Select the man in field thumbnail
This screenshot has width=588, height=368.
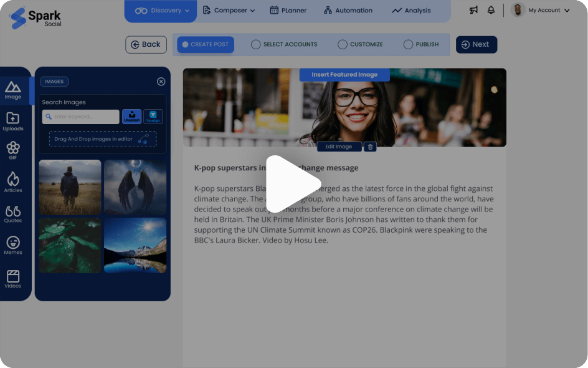coord(70,187)
